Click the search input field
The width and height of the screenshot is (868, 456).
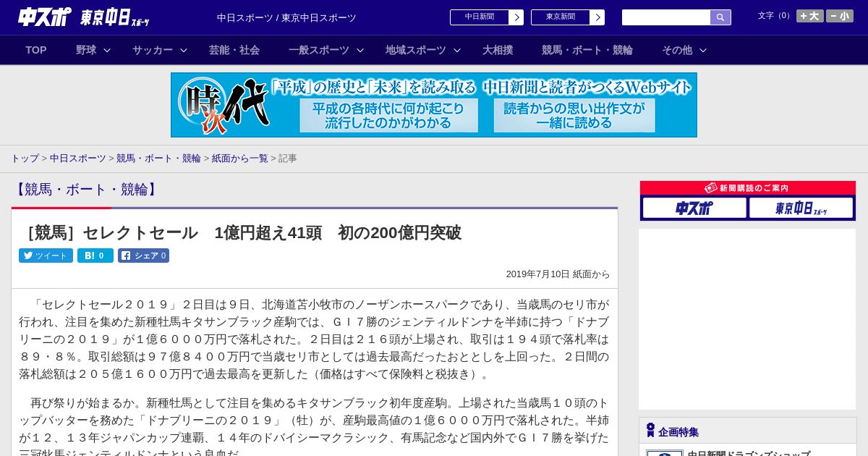pyautogui.click(x=666, y=17)
